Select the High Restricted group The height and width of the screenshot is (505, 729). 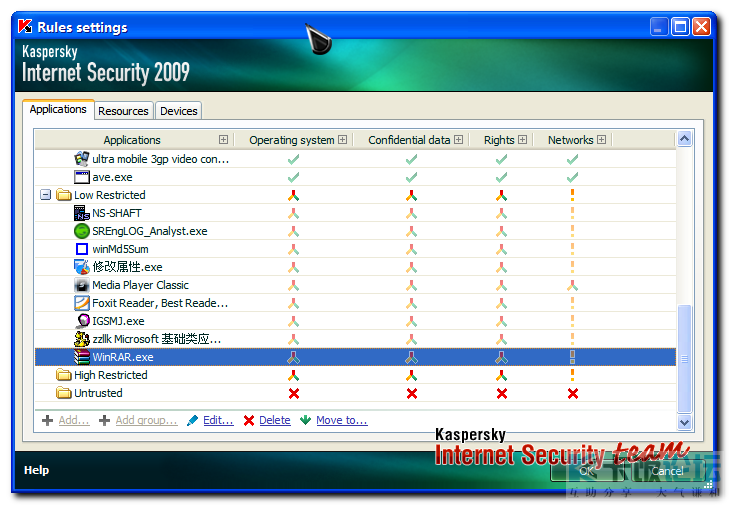click(355, 375)
